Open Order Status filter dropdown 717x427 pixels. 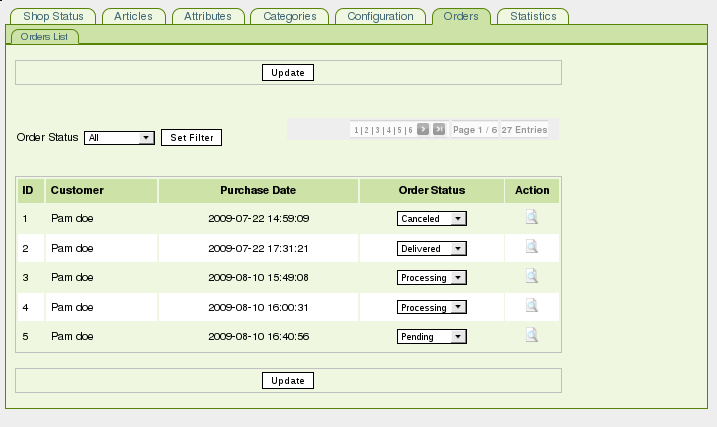pyautogui.click(x=119, y=138)
